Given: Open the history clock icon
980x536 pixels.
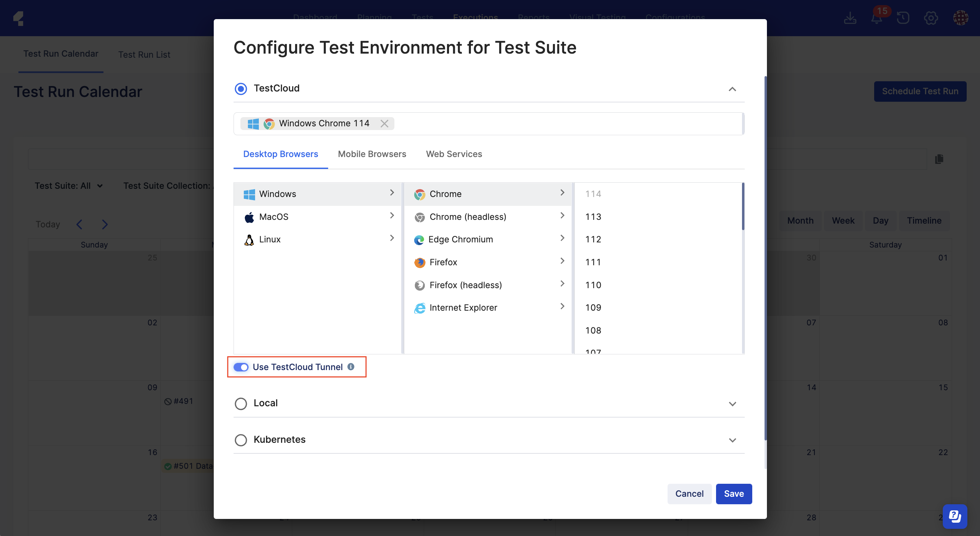Looking at the screenshot, I should [x=903, y=18].
